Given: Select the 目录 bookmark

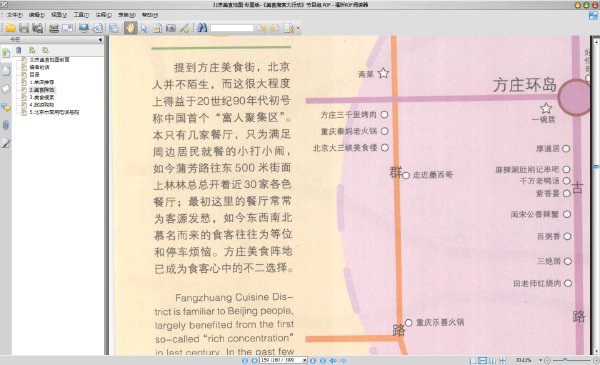Looking at the screenshot, I should click(x=34, y=75).
